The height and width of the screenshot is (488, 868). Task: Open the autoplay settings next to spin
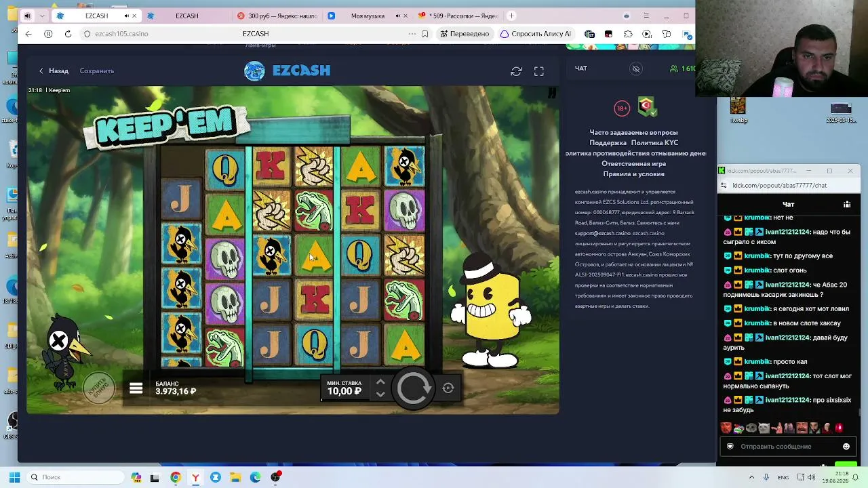point(448,388)
